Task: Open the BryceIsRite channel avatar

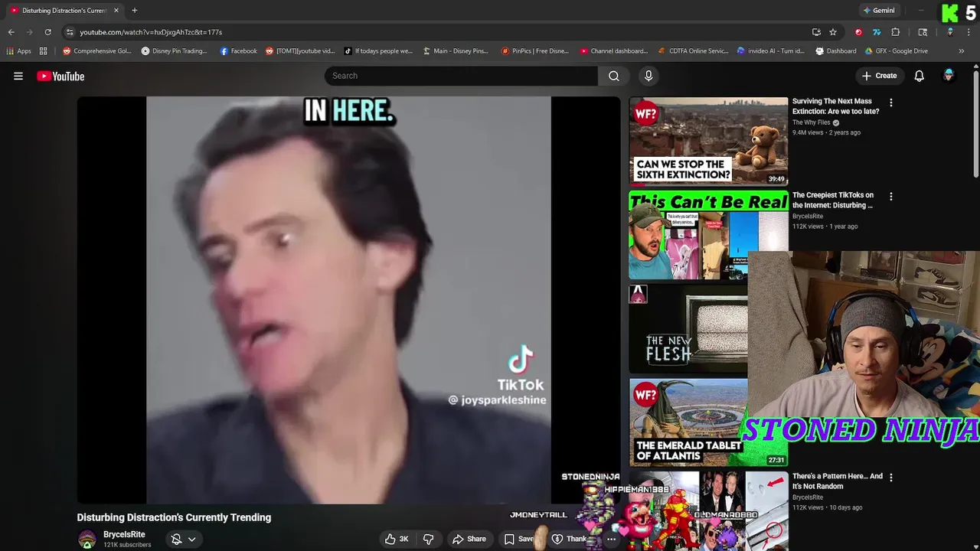Action: [x=87, y=539]
